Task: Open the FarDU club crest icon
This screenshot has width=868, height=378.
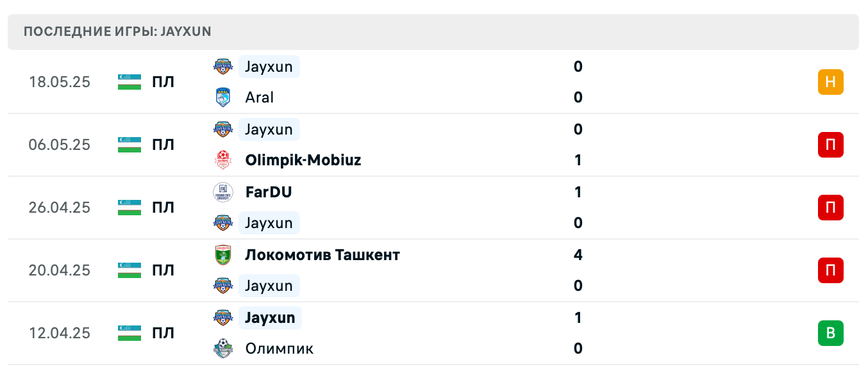Action: [x=222, y=192]
